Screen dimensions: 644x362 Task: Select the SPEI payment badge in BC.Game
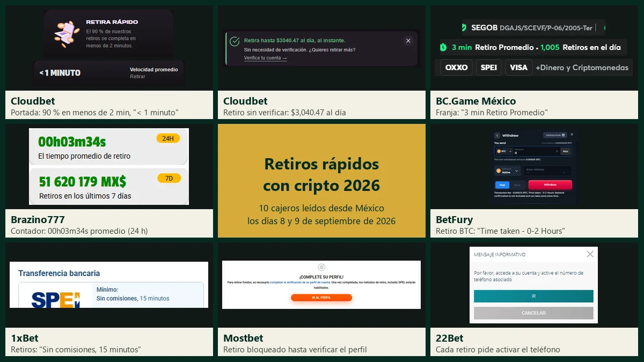pos(489,68)
